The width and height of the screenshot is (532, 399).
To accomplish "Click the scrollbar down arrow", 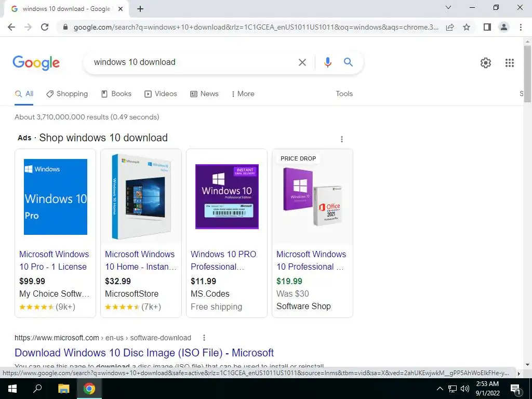I will coord(527,364).
